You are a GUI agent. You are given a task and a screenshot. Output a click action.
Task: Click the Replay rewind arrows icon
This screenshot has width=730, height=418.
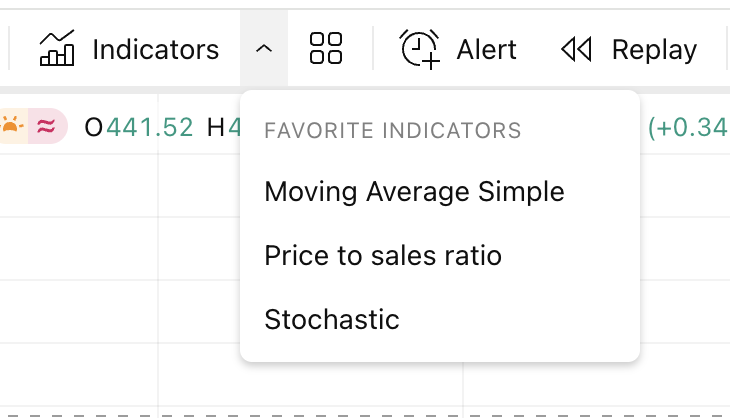pos(577,49)
